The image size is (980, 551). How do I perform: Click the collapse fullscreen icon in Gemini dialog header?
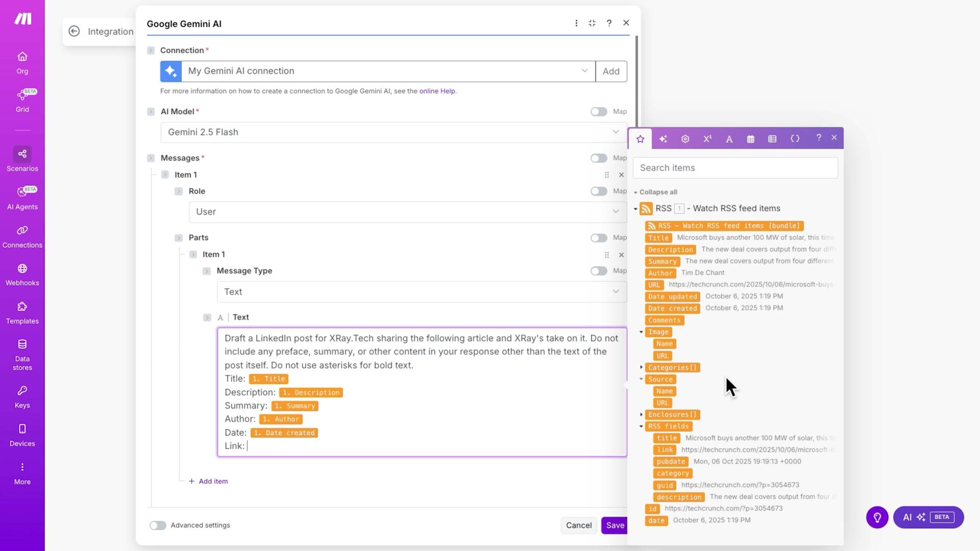pos(592,23)
